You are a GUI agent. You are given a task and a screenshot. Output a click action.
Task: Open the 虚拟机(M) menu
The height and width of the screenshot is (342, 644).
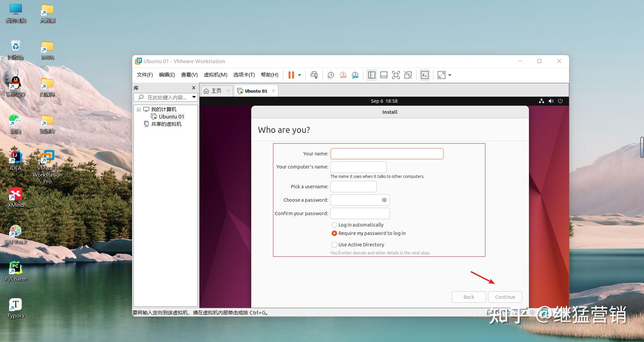click(x=216, y=75)
